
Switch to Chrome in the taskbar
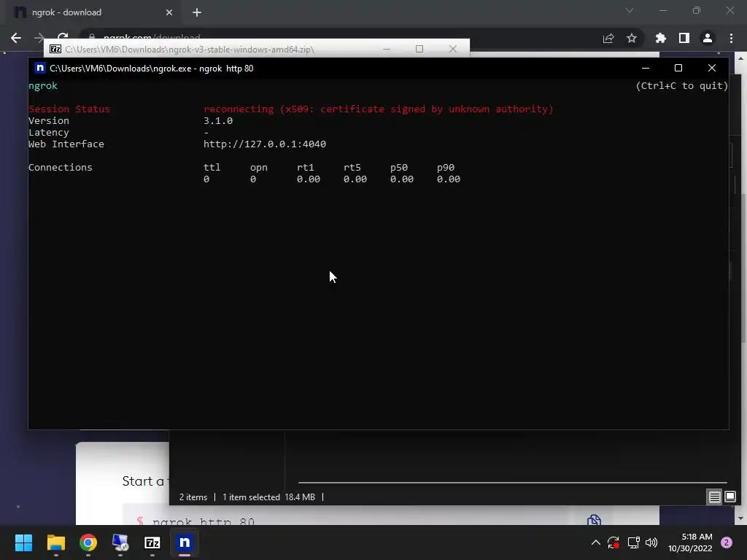88,542
